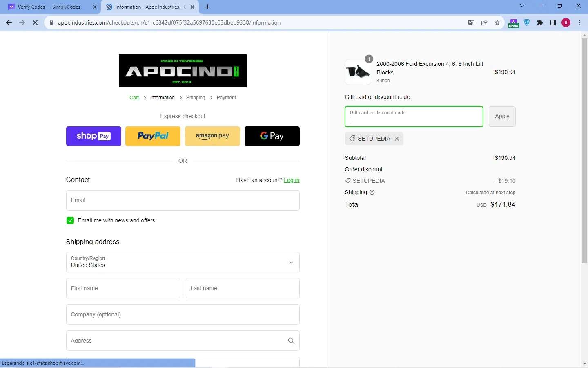Image resolution: width=588 pixels, height=368 pixels.
Task: Open the Country/Region dropdown
Action: (183, 262)
